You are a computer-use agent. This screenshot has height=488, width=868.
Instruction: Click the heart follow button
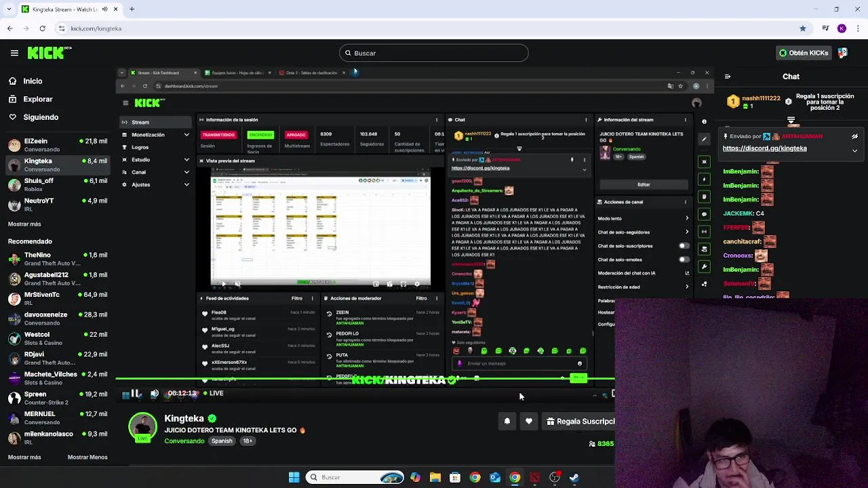pyautogui.click(x=529, y=422)
